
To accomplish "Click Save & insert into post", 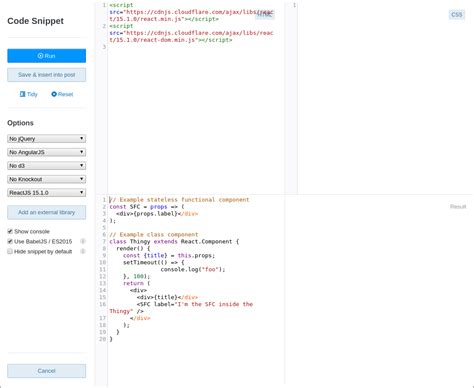I will pyautogui.click(x=46, y=75).
